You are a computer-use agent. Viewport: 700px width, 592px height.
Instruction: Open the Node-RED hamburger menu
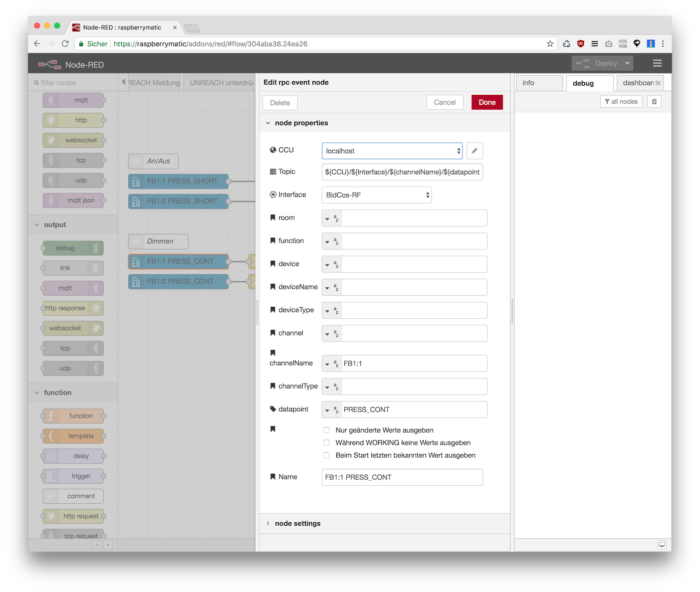coord(657,63)
